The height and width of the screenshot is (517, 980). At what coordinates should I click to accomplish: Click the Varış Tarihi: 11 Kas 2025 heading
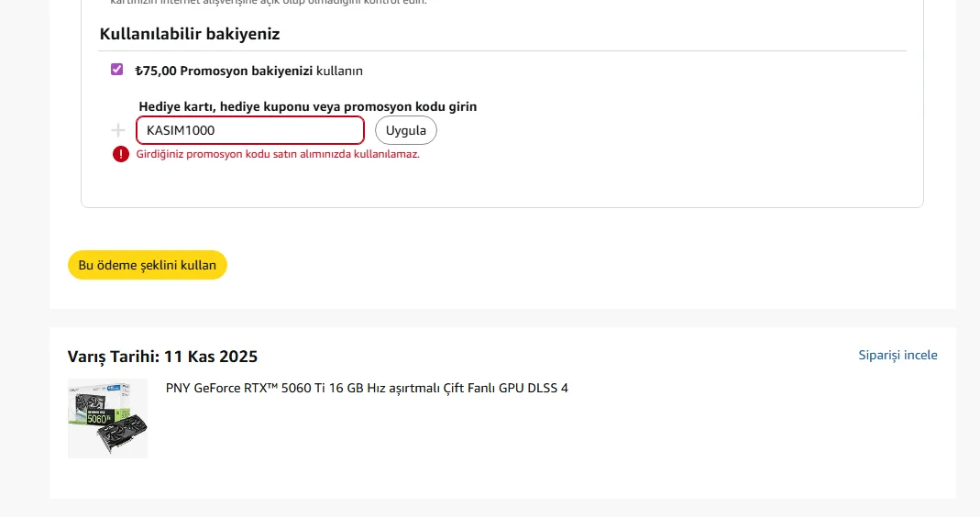[162, 357]
